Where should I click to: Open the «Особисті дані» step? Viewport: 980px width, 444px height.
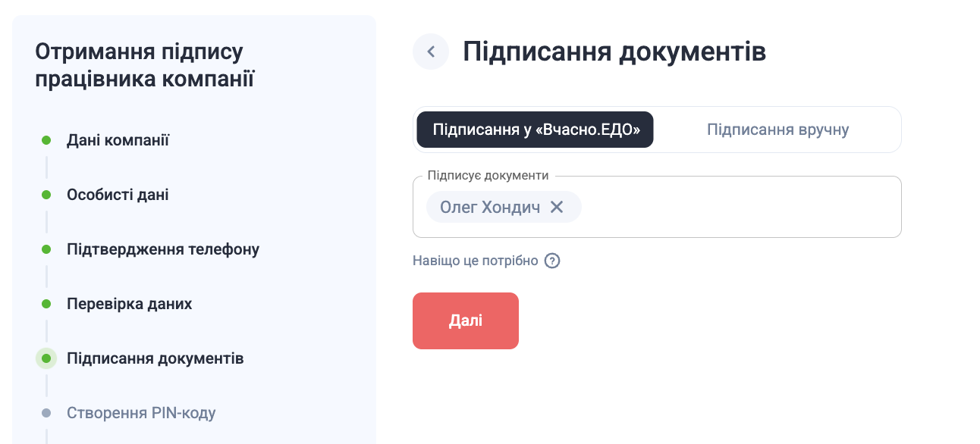click(118, 195)
